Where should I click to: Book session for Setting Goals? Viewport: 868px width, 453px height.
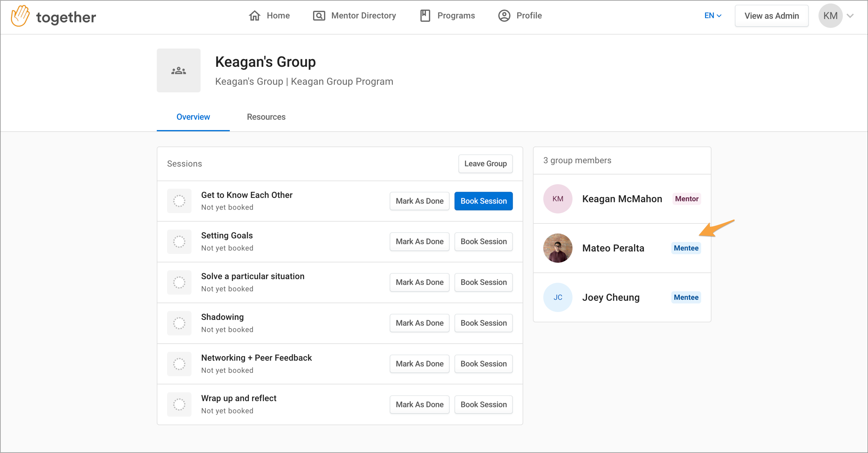(483, 242)
